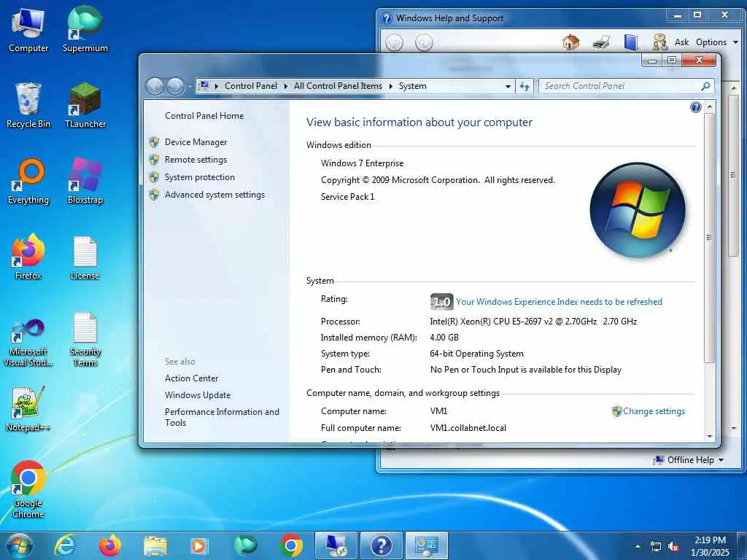The width and height of the screenshot is (747, 560).
Task: Open Google Chrome desktop shortcut
Action: [x=28, y=489]
